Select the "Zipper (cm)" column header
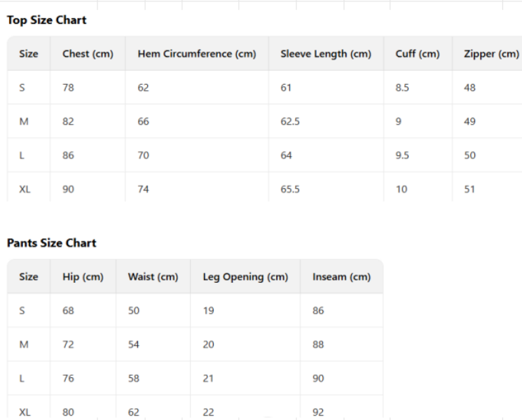 pyautogui.click(x=491, y=54)
